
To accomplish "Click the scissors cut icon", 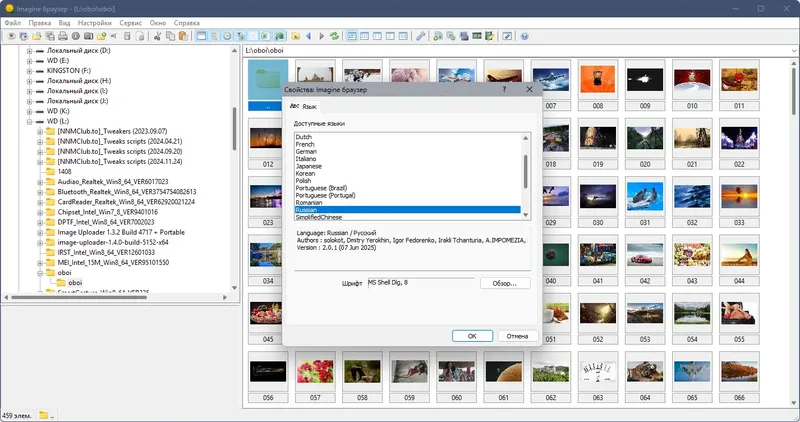I will tap(157, 36).
